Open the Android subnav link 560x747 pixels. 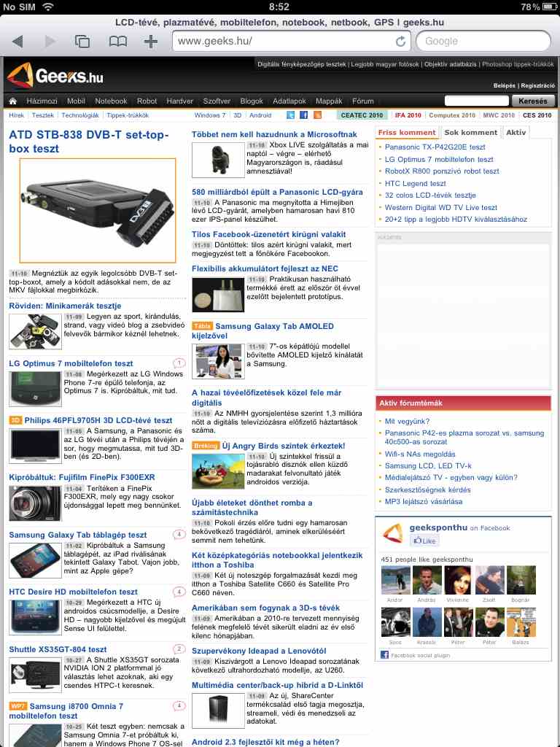point(260,115)
